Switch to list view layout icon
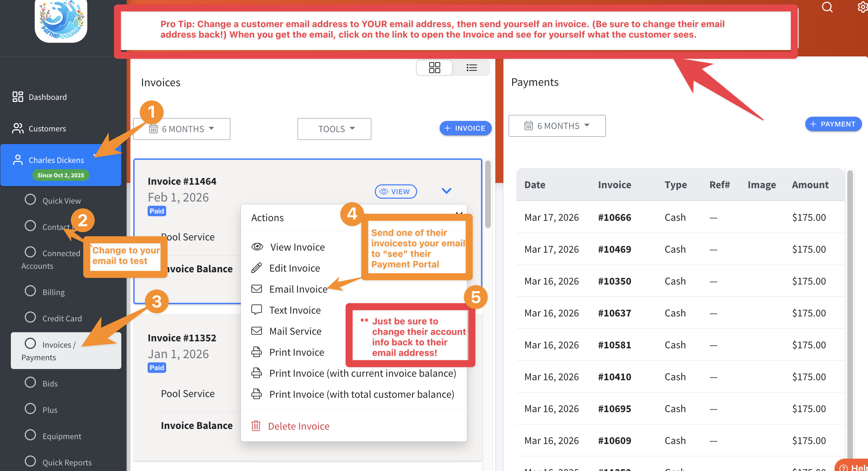Screen dimensions: 868x471 pyautogui.click(x=472, y=68)
